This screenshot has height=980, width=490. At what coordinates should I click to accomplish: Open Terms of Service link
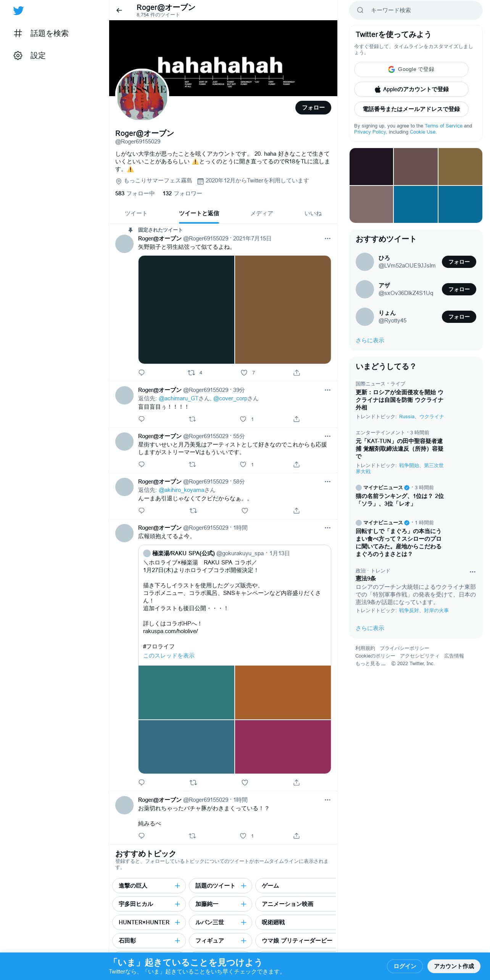(x=443, y=126)
